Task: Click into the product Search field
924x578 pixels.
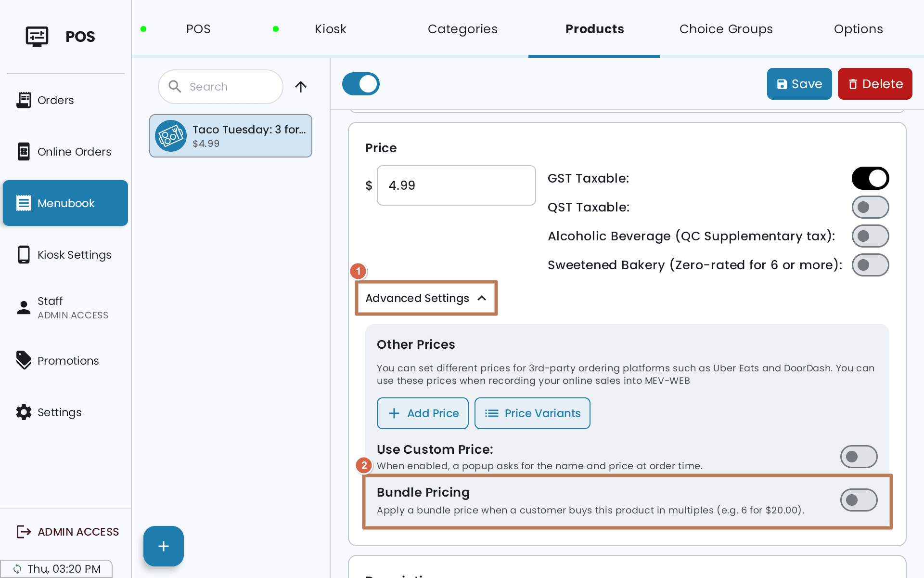Action: (220, 87)
